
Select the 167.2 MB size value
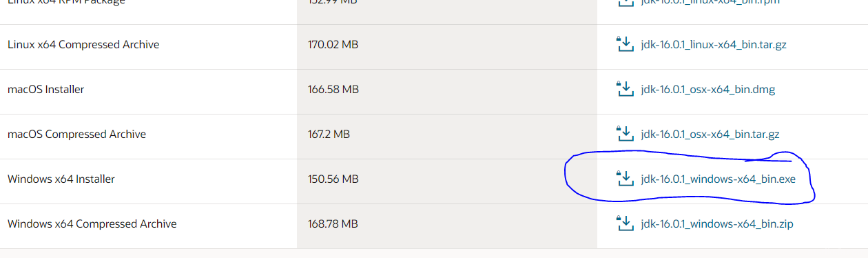[329, 135]
